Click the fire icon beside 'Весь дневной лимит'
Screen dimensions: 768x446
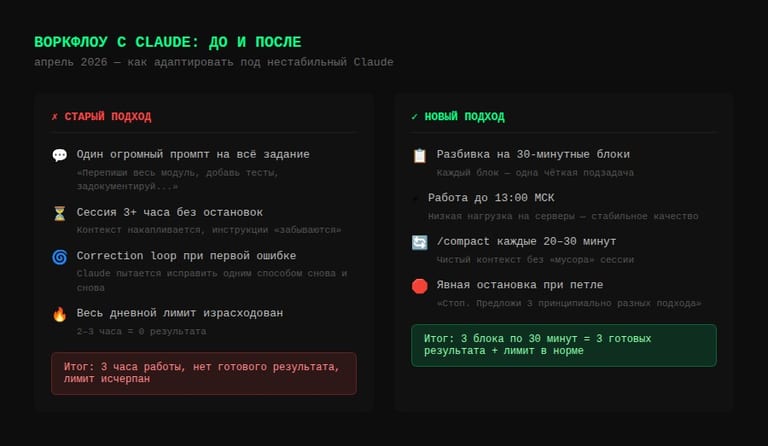[x=60, y=314]
